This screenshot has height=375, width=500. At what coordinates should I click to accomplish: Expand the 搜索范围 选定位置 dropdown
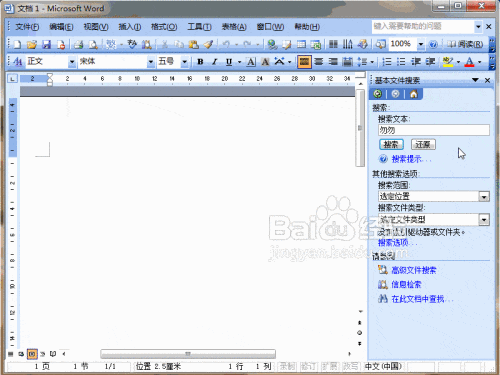484,197
